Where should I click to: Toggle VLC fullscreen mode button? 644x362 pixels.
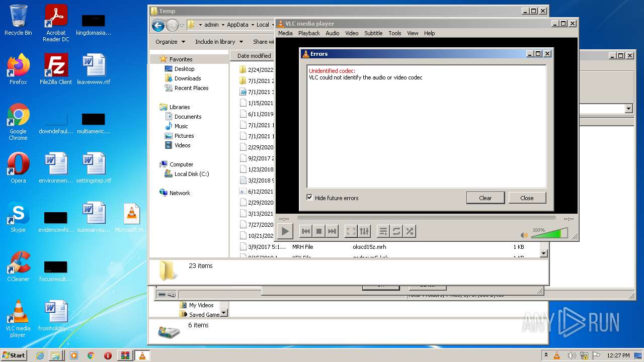[x=351, y=231]
